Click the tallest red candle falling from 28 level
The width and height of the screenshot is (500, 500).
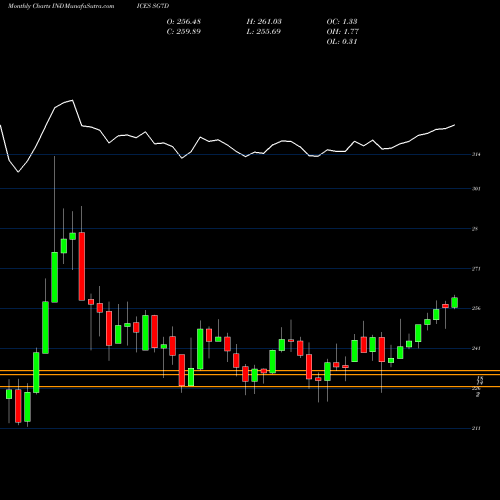click(x=82, y=266)
